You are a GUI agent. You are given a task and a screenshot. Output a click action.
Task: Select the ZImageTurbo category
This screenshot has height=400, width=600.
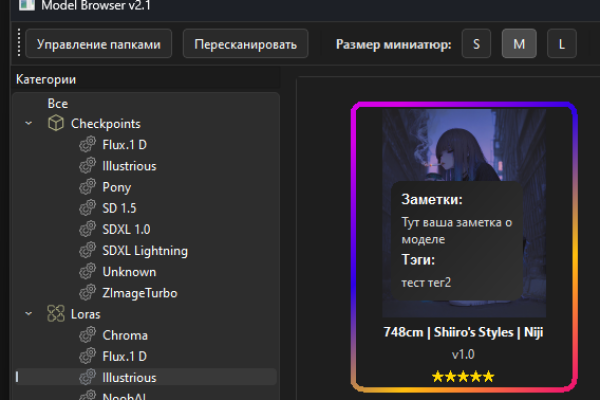tap(140, 293)
